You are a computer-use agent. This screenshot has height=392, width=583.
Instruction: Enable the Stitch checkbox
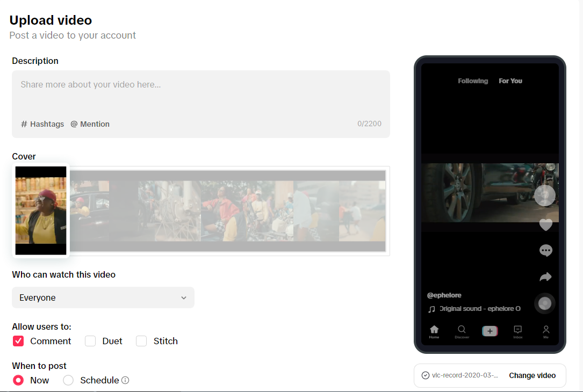[x=141, y=341]
